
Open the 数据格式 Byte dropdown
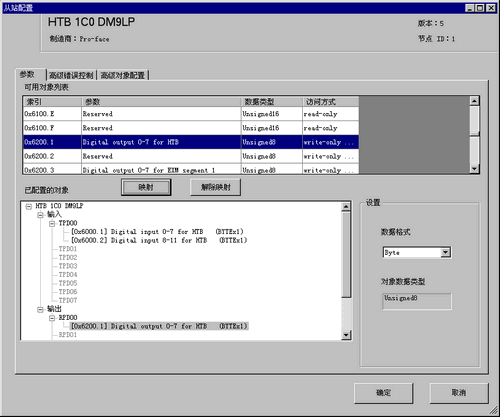click(445, 253)
